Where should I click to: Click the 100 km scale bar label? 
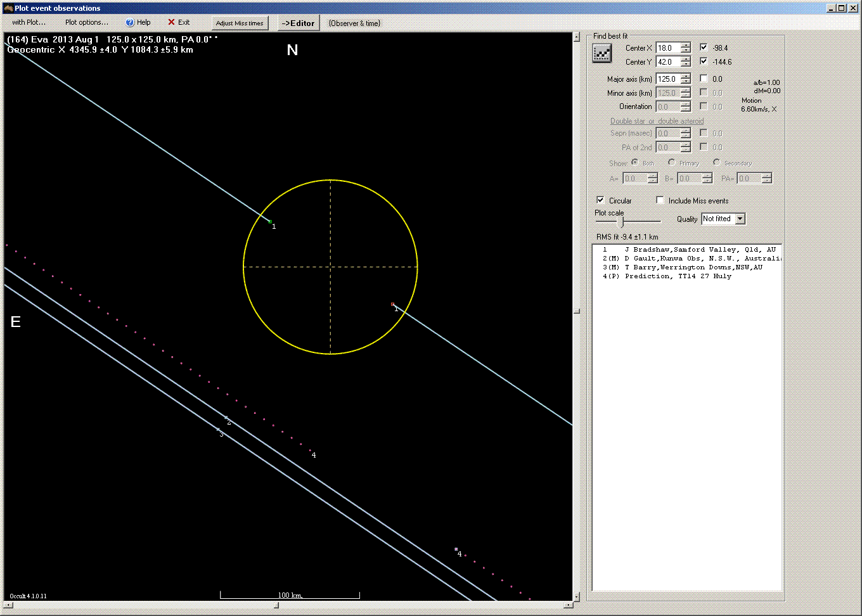[x=290, y=595]
